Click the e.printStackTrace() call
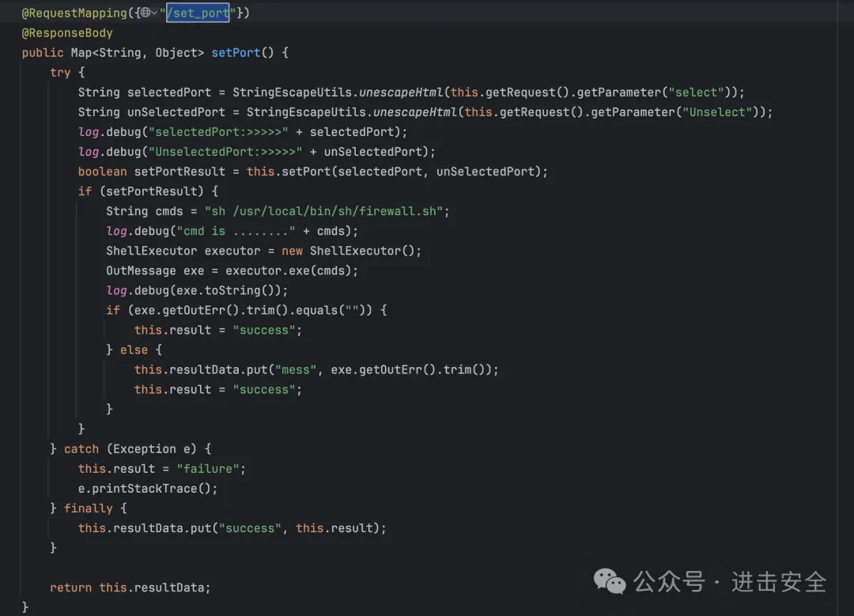The width and height of the screenshot is (854, 616). (x=147, y=488)
